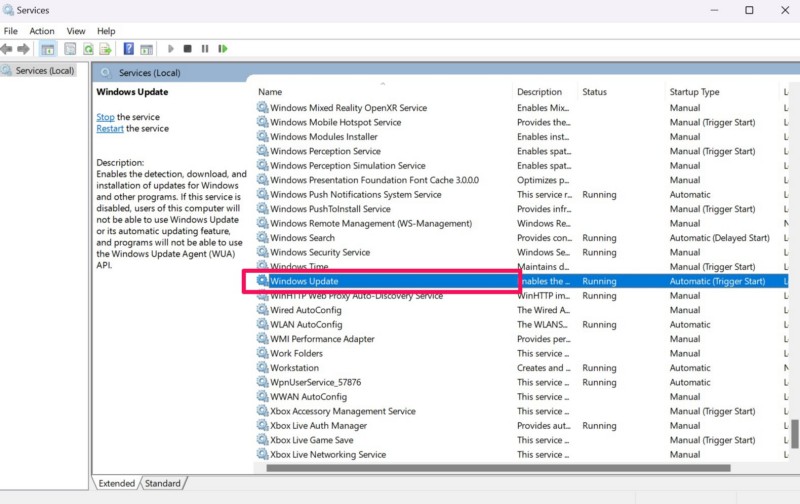
Task: Switch to the Extended tab
Action: (x=116, y=484)
